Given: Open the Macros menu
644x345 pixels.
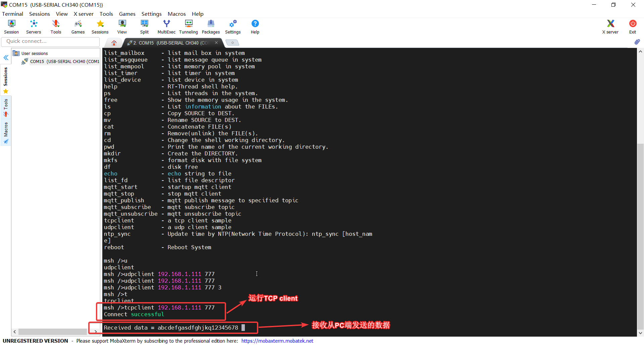Looking at the screenshot, I should [176, 14].
